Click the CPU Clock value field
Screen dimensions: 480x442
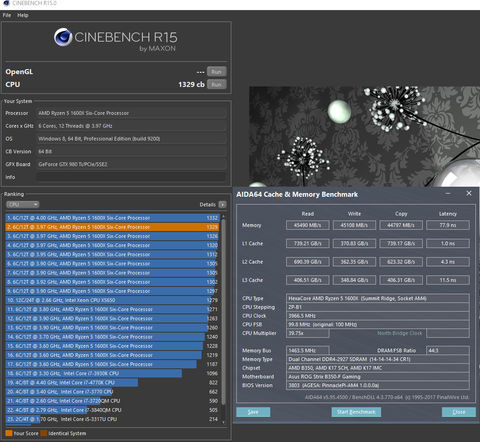tap(378, 316)
